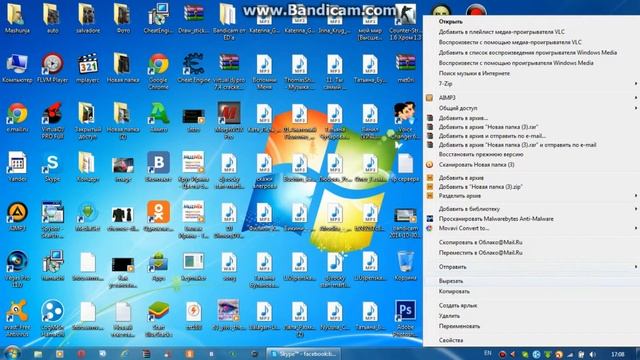
Task: Choose Поиск музыки в Интернете
Action: [x=531, y=73]
